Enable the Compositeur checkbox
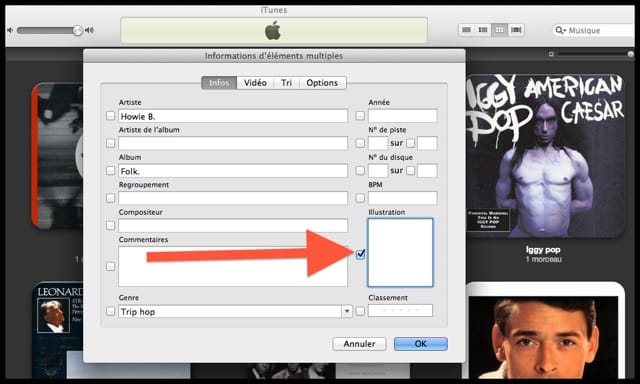640x384 pixels. 110,225
